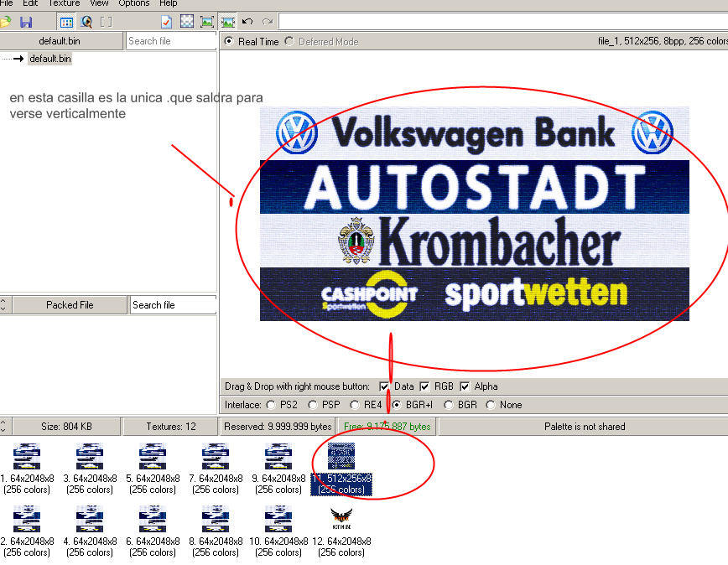Click the green Free bytes status
Viewport: 728px width, 565px height.
(x=387, y=427)
